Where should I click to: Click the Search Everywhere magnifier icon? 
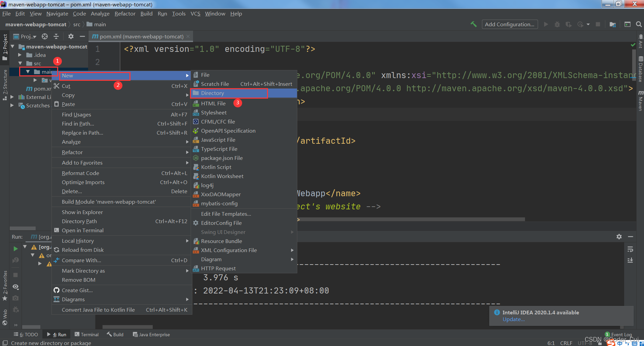639,24
